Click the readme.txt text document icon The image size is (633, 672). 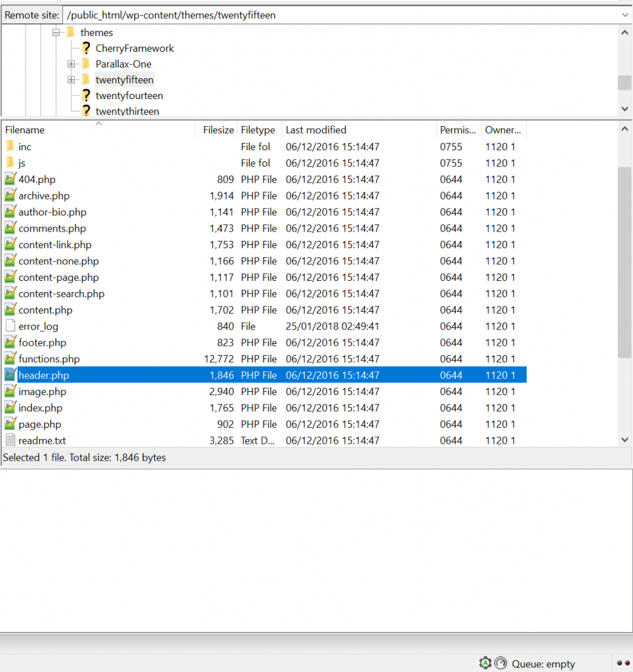click(10, 440)
